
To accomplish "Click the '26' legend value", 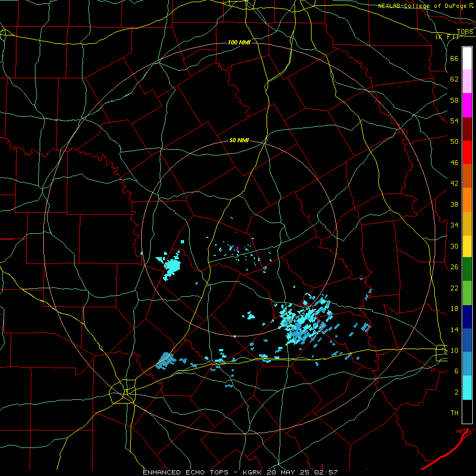I will (x=454, y=267).
